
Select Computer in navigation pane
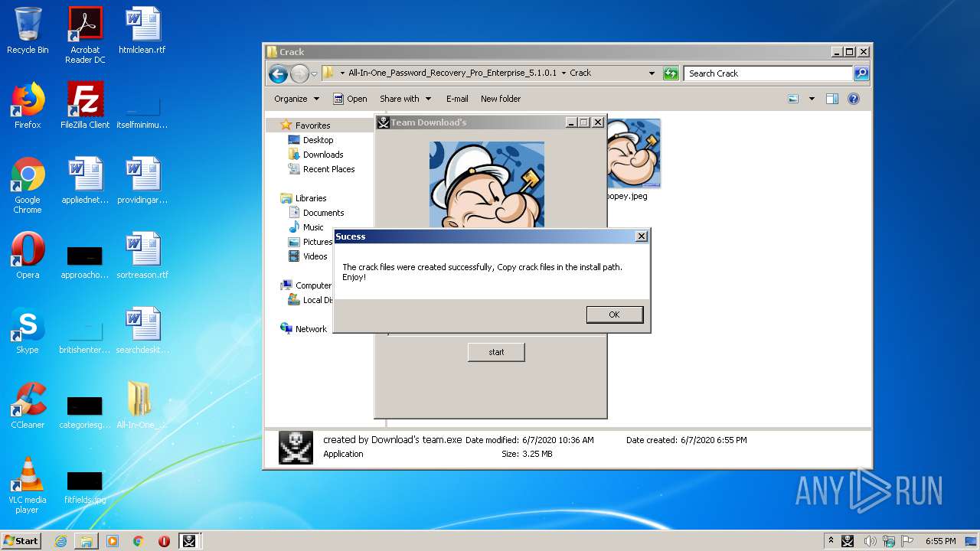tap(306, 285)
